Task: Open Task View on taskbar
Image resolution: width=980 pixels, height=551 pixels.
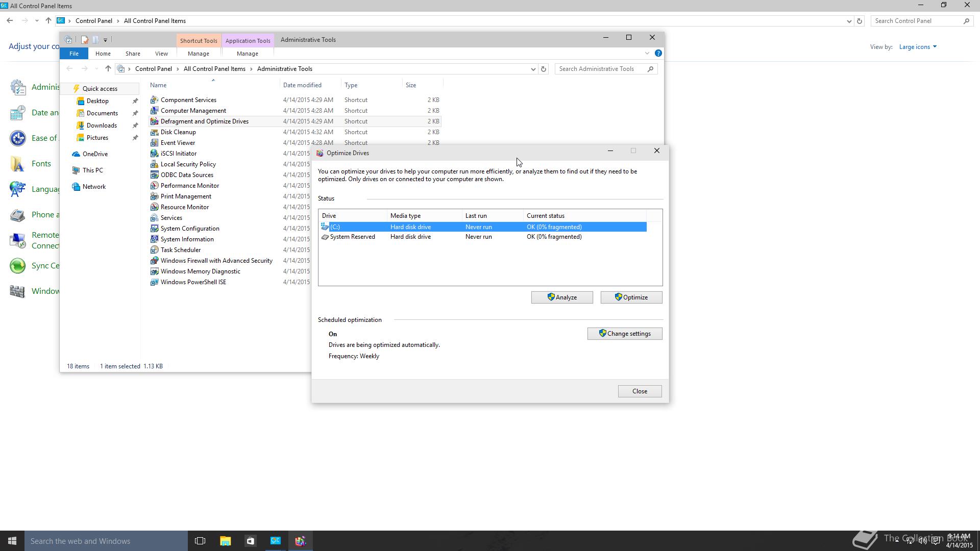Action: [x=200, y=541]
